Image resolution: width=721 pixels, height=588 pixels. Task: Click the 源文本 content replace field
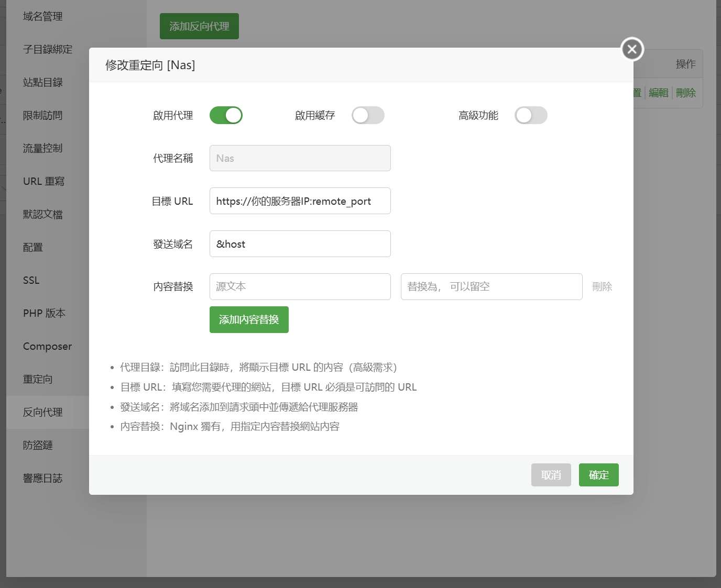[300, 287]
